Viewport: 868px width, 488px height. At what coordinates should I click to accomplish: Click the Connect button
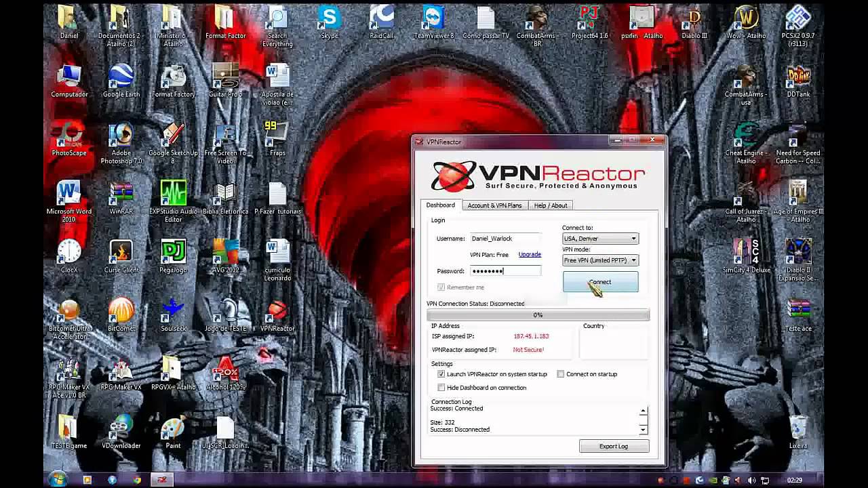(600, 282)
